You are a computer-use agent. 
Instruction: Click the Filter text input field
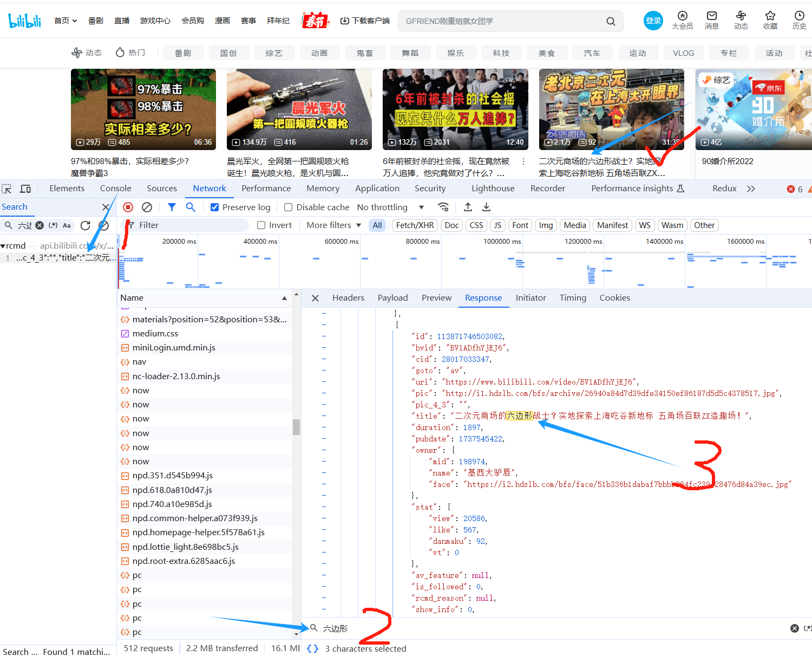pyautogui.click(x=189, y=225)
